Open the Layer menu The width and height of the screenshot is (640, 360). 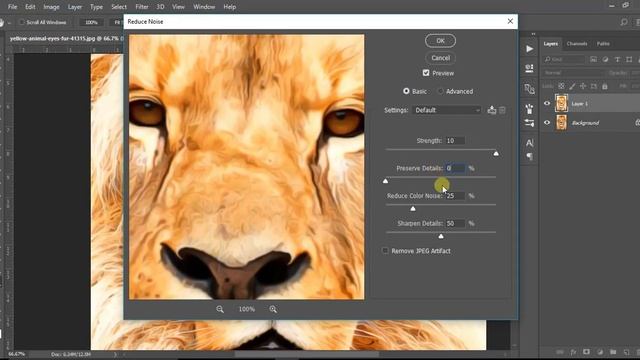[x=75, y=7]
